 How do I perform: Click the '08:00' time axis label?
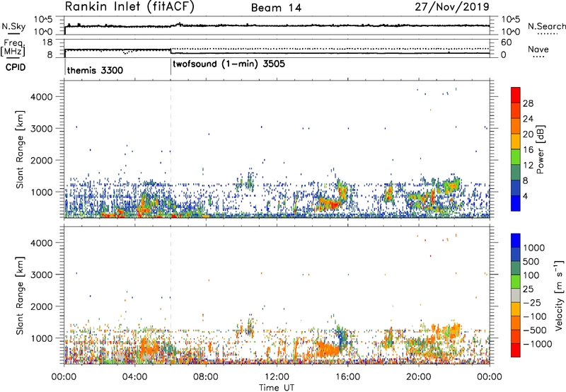(x=205, y=377)
